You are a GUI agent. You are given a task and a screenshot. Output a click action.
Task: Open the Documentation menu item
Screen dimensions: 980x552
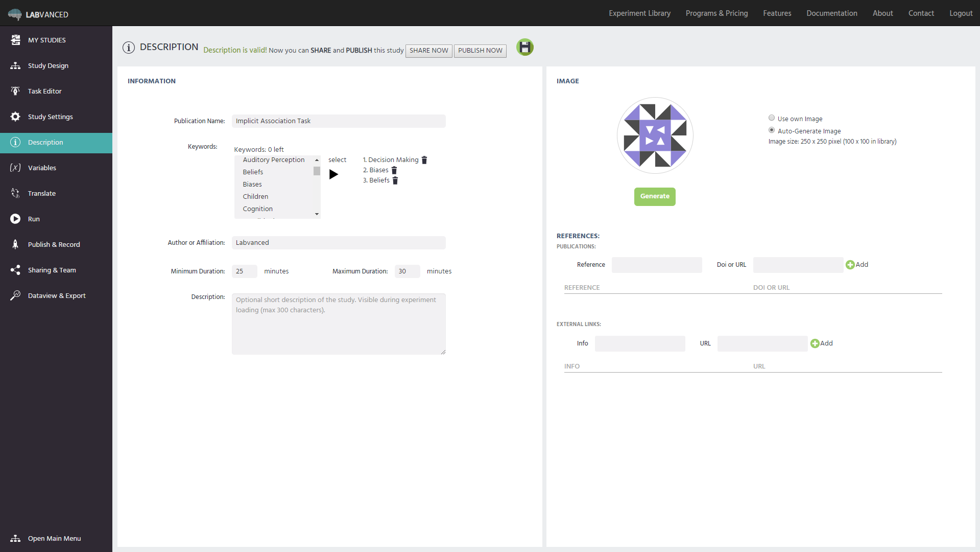pos(831,13)
